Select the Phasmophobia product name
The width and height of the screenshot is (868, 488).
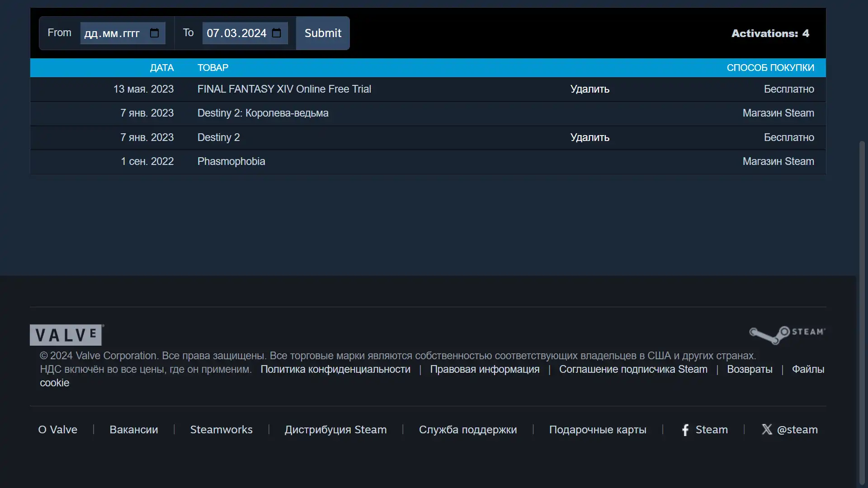pos(231,161)
